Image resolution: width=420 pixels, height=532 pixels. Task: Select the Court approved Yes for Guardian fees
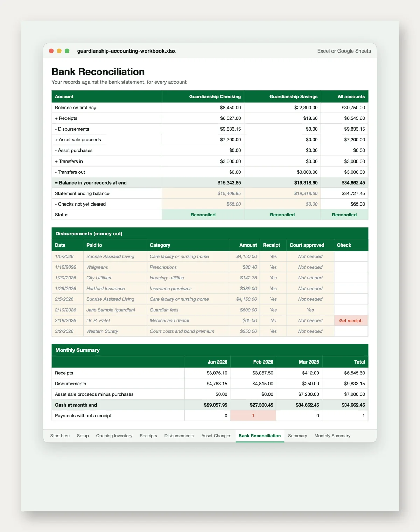tap(310, 310)
